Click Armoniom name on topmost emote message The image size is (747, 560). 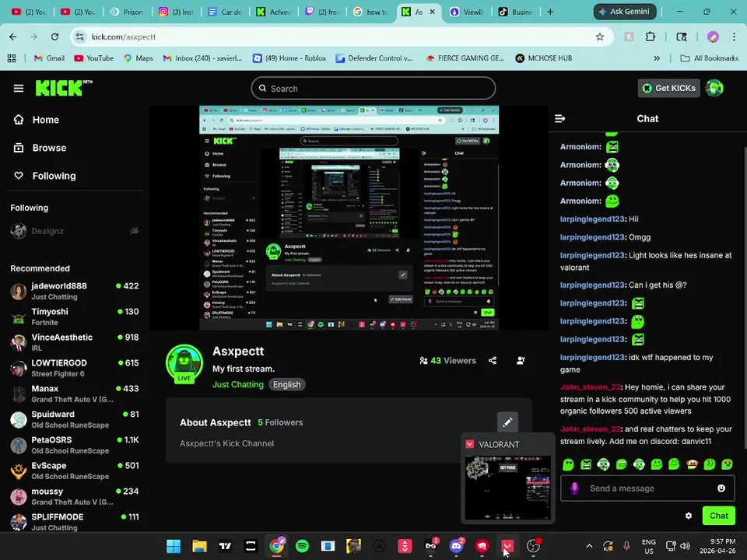[580, 147]
